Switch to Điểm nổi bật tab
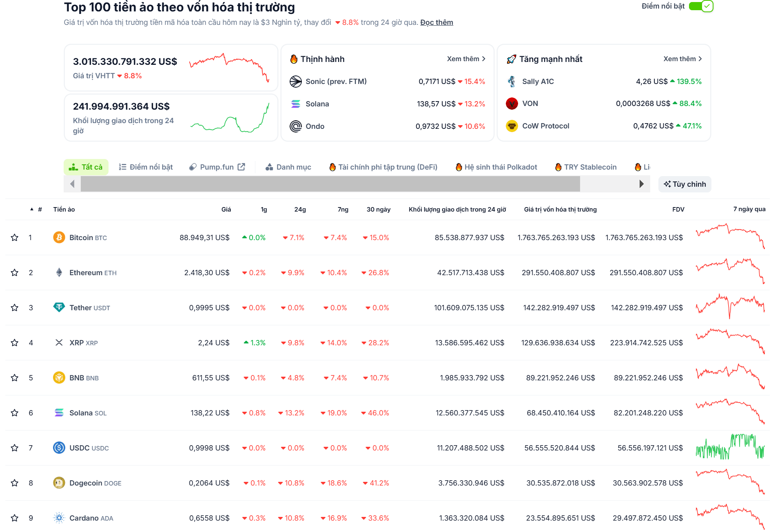The width and height of the screenshot is (782, 532). pos(146,167)
